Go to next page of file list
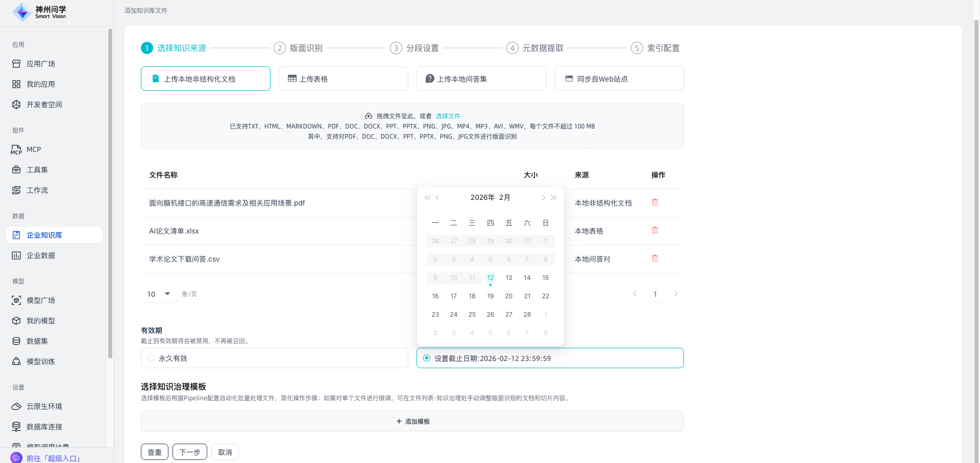This screenshot has height=463, width=980. [676, 294]
